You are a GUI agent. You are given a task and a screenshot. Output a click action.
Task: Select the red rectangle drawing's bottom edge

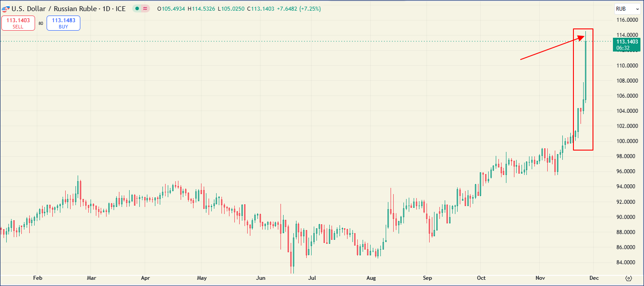coord(583,150)
